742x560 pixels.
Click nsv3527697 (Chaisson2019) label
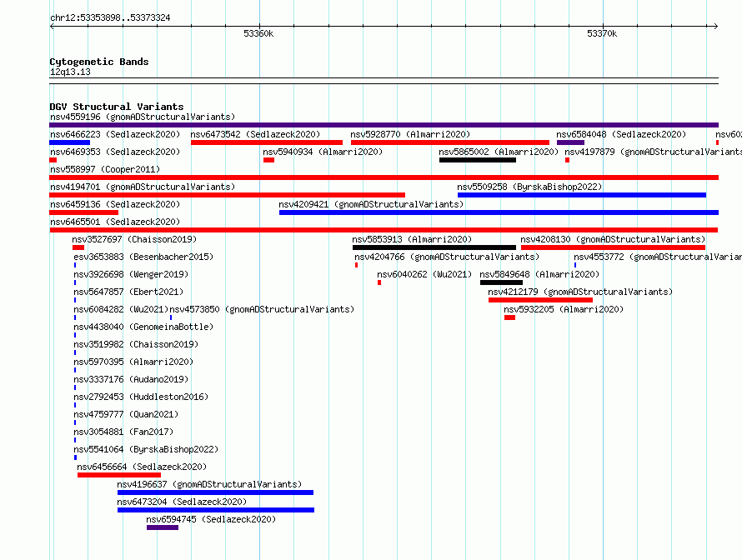click(x=134, y=239)
